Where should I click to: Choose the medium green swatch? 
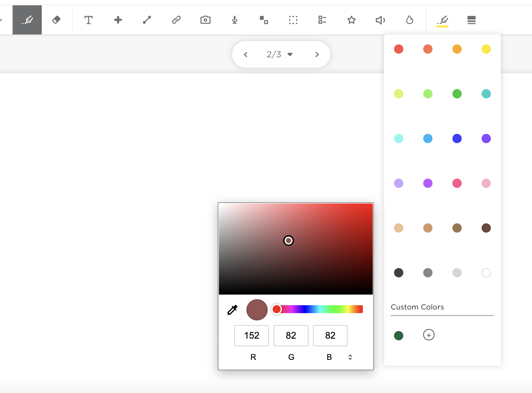click(x=457, y=94)
